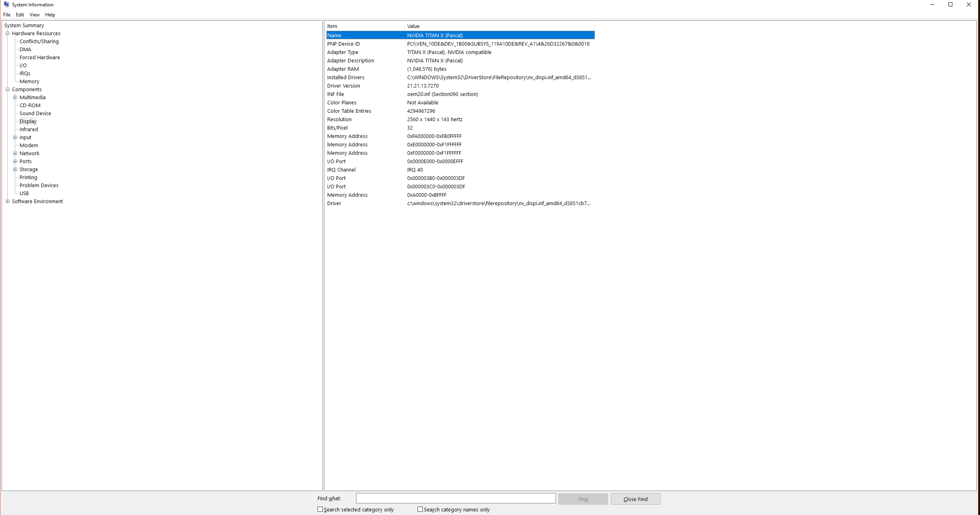Click the Find button
The image size is (980, 515).
coord(583,499)
